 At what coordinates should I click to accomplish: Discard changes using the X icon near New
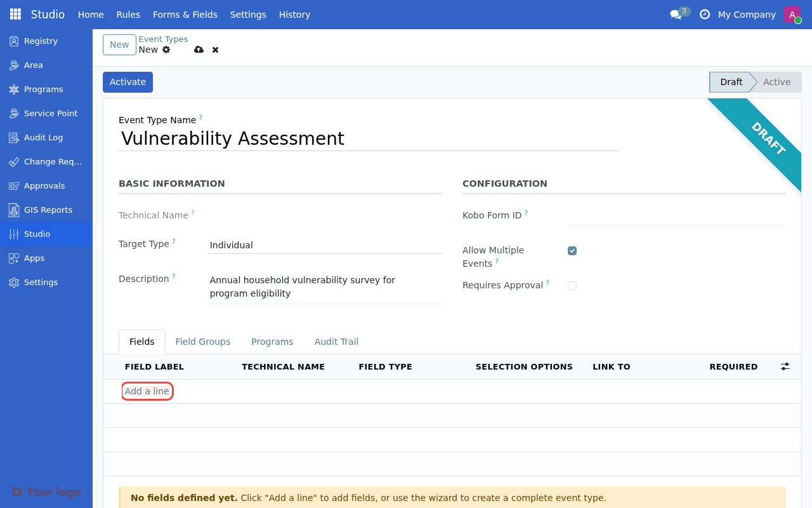click(x=215, y=50)
